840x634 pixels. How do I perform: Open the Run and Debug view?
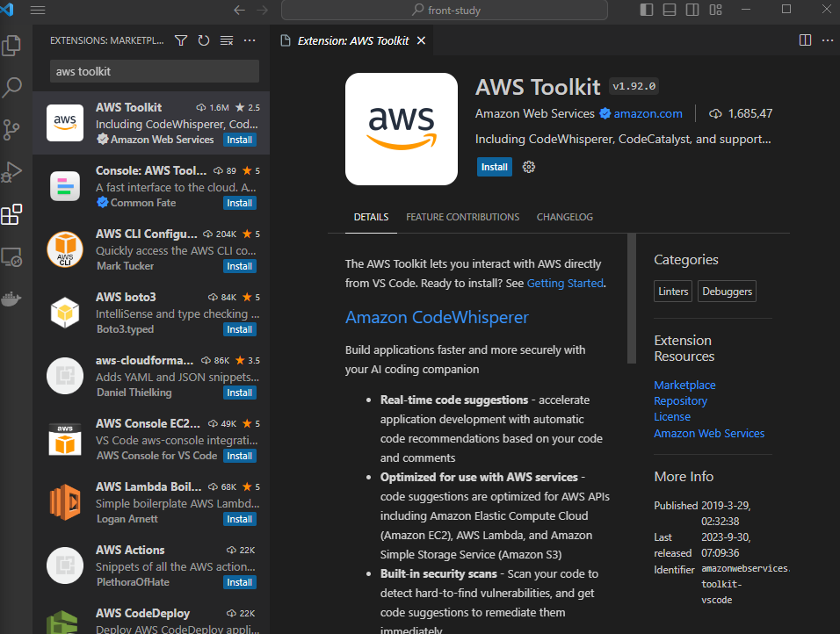pos(11,172)
